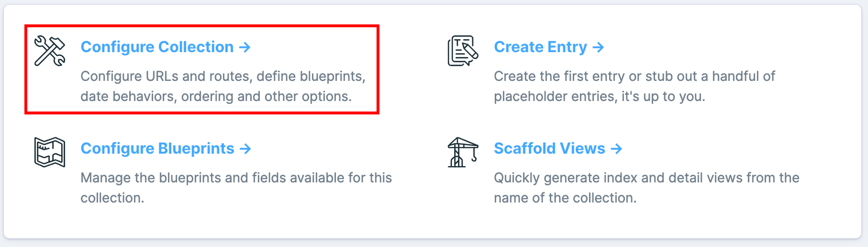
Task: Click the "name of the collection" text line
Action: [565, 198]
